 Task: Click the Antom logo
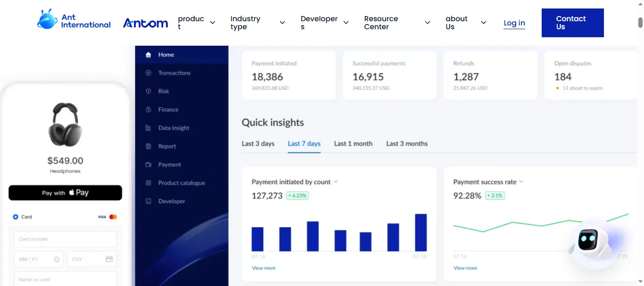pos(145,23)
